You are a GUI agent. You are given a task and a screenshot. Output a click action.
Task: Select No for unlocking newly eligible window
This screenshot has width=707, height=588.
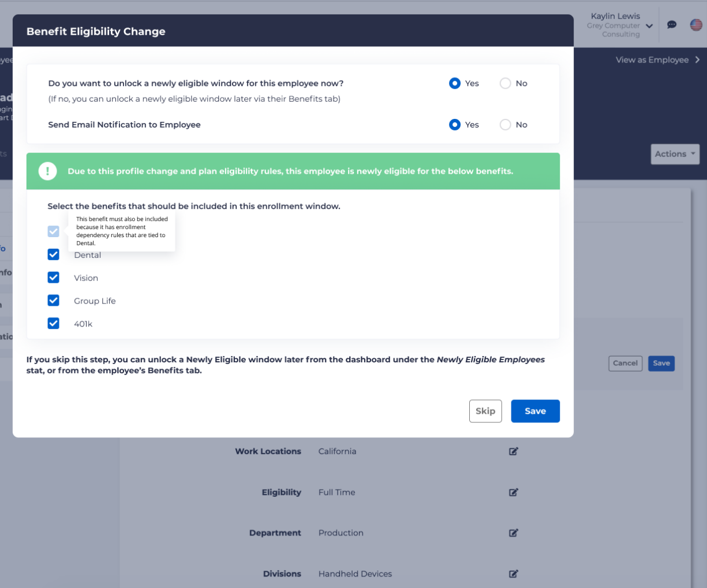506,84
